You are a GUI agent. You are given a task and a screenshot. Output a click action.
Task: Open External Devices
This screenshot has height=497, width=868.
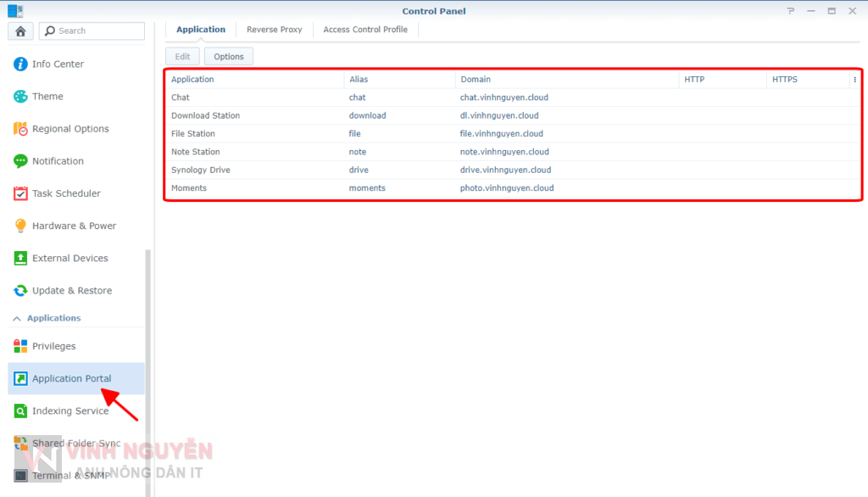(70, 258)
